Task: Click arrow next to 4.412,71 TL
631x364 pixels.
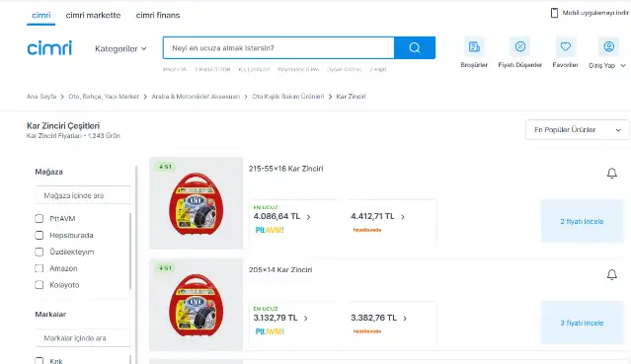Action: click(403, 217)
